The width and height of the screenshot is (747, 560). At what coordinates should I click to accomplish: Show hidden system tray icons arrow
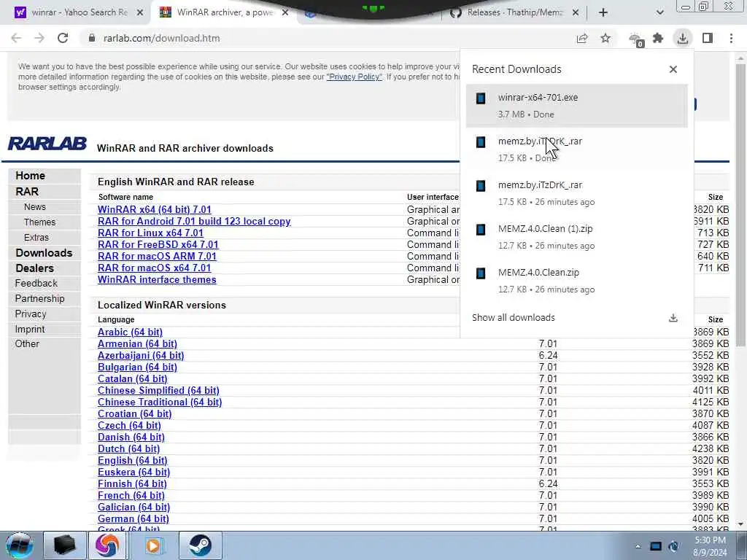(x=638, y=546)
